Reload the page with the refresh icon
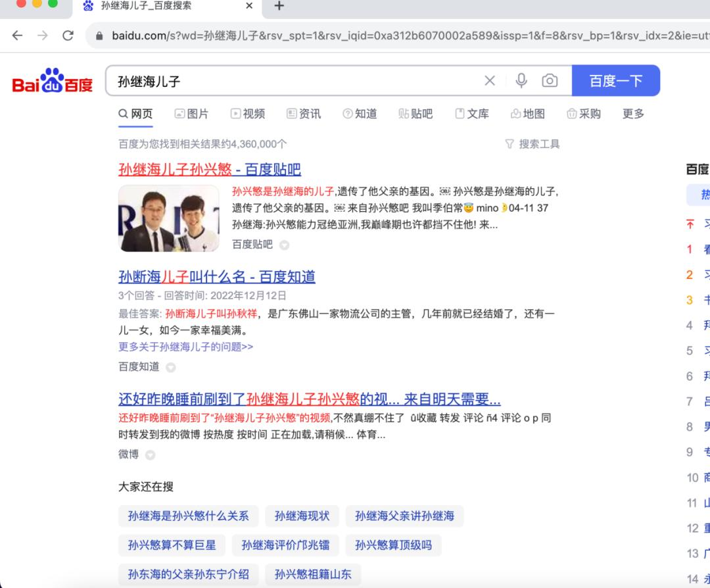 68,36
